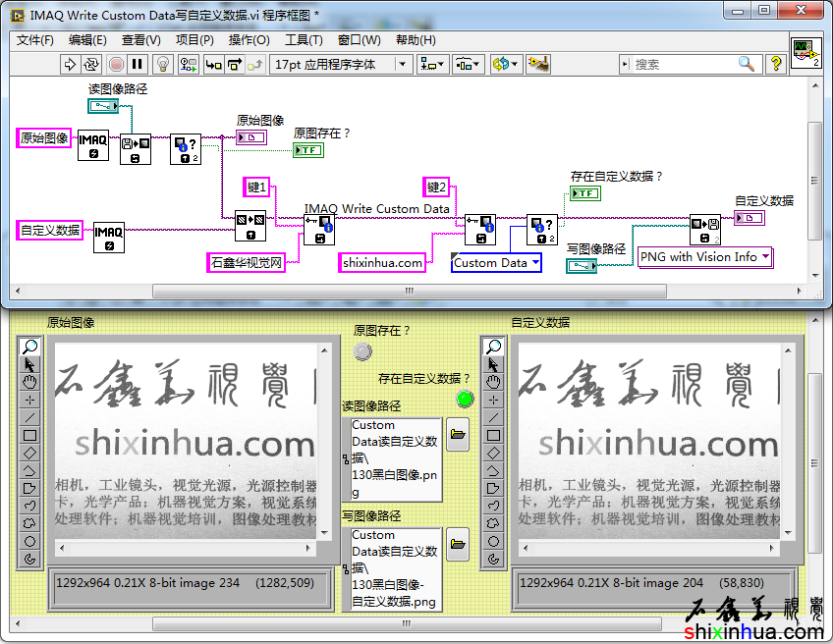Image resolution: width=833 pixels, height=644 pixels.
Task: Click the VI icon pane in the top-right corner
Action: click(805, 53)
